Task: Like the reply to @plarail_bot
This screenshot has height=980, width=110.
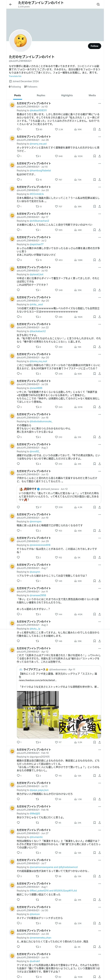Action: (57, 290)
